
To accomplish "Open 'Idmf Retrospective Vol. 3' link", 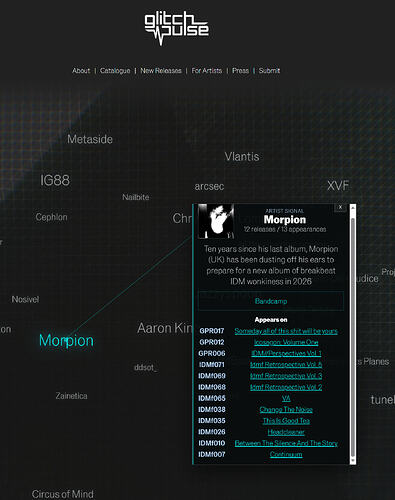I will coord(286,376).
